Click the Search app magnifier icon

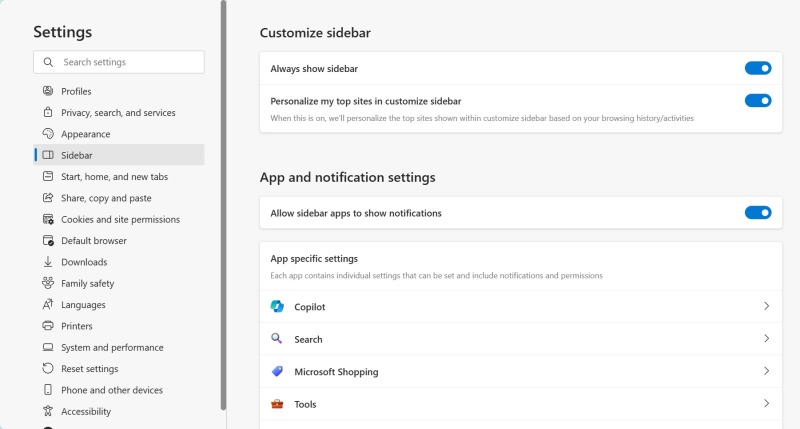coord(277,338)
